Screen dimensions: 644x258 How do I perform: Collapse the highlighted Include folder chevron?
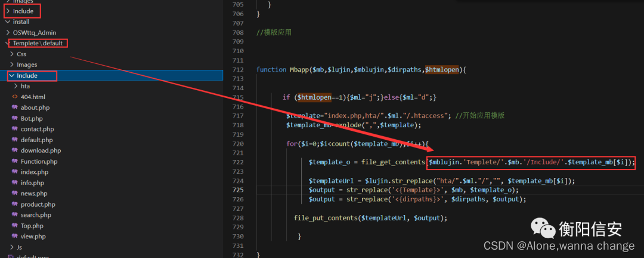[12, 75]
